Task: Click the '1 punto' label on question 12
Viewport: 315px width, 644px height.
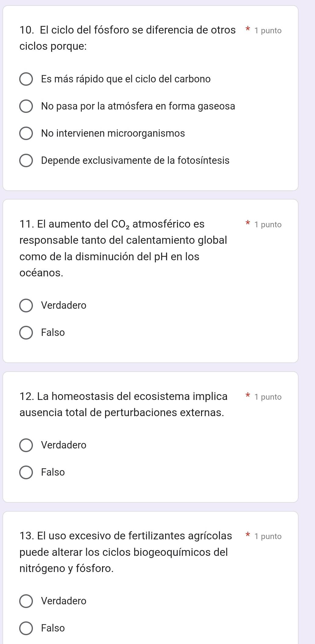Action: coord(268,397)
